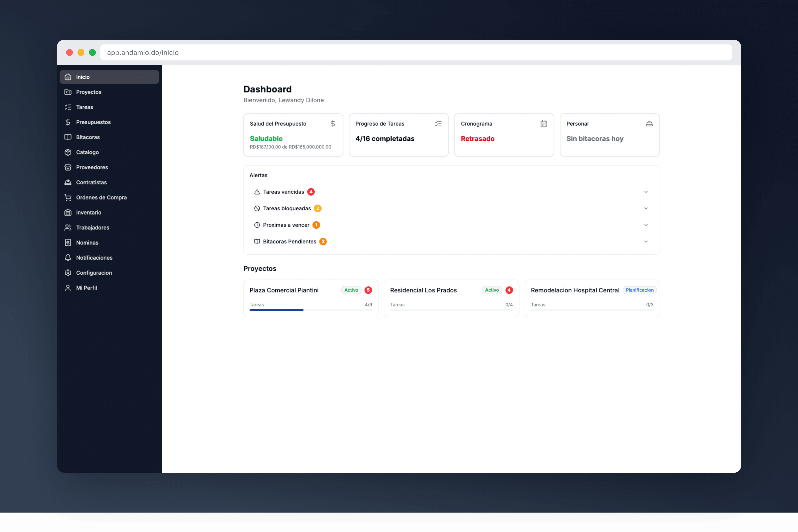The width and height of the screenshot is (798, 532).
Task: Click dollar icon on Salud del Presupuesto card
Action: point(333,124)
